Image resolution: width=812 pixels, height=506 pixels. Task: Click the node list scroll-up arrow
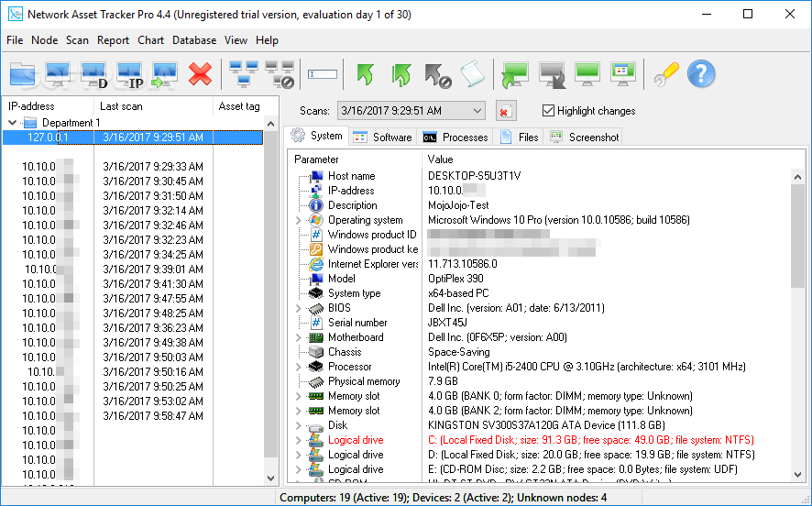[271, 124]
